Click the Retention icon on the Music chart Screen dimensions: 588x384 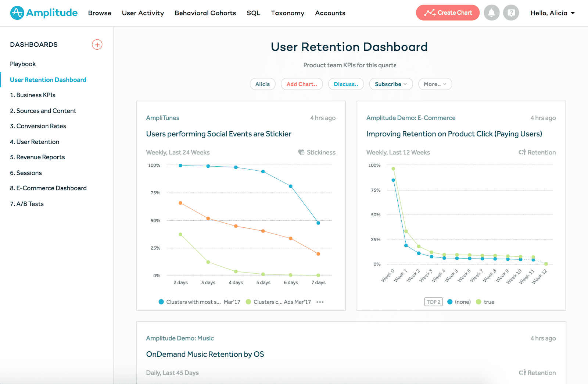[x=523, y=372]
